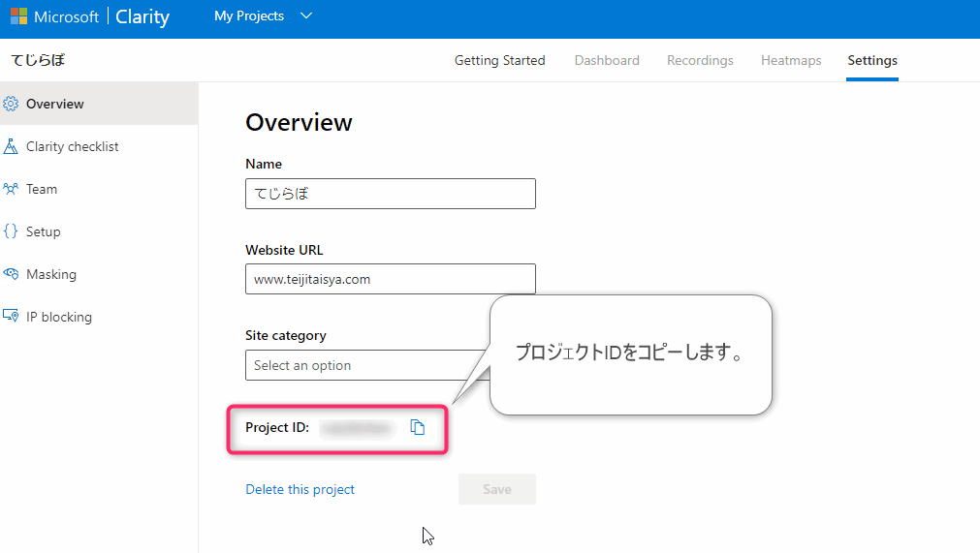Click the Save button
The image size is (980, 553).
497,489
